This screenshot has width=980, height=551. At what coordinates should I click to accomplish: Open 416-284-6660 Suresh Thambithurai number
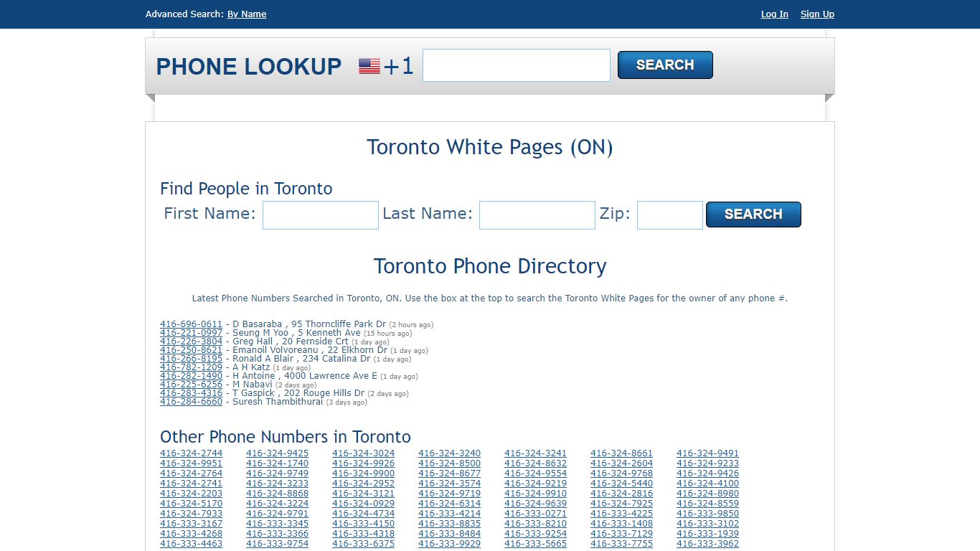click(x=192, y=402)
